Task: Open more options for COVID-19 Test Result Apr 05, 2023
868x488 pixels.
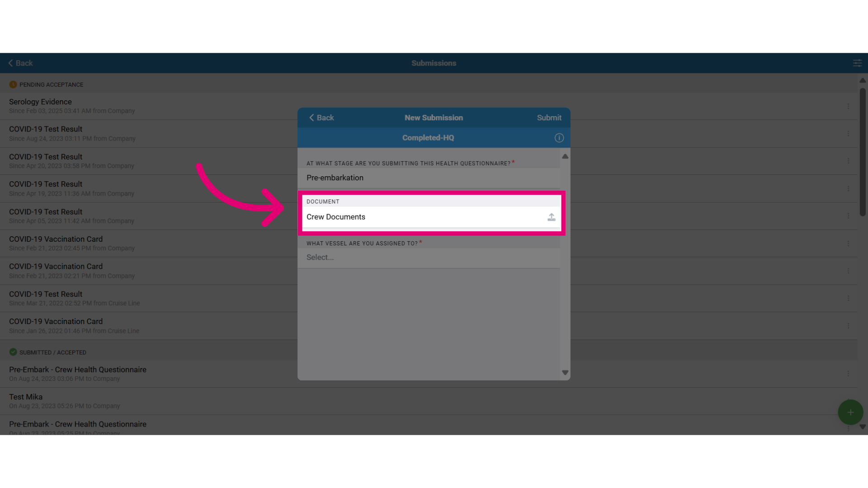Action: tap(848, 216)
